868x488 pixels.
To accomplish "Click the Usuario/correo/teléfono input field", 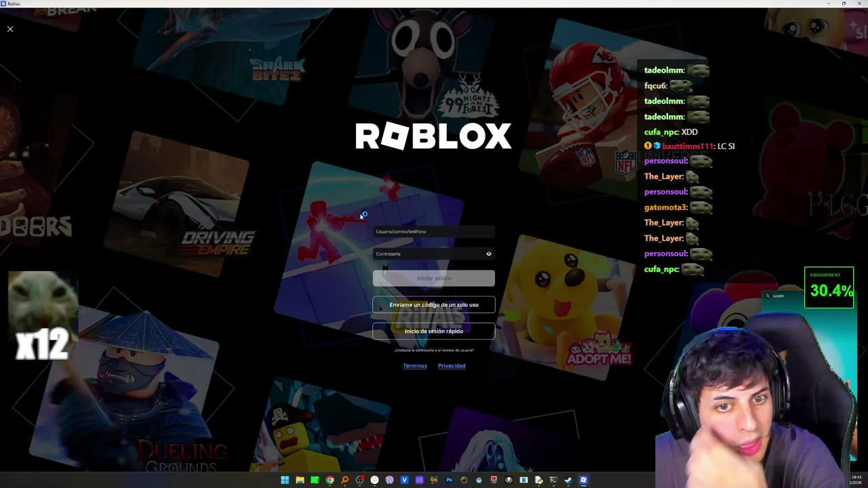I will [434, 232].
